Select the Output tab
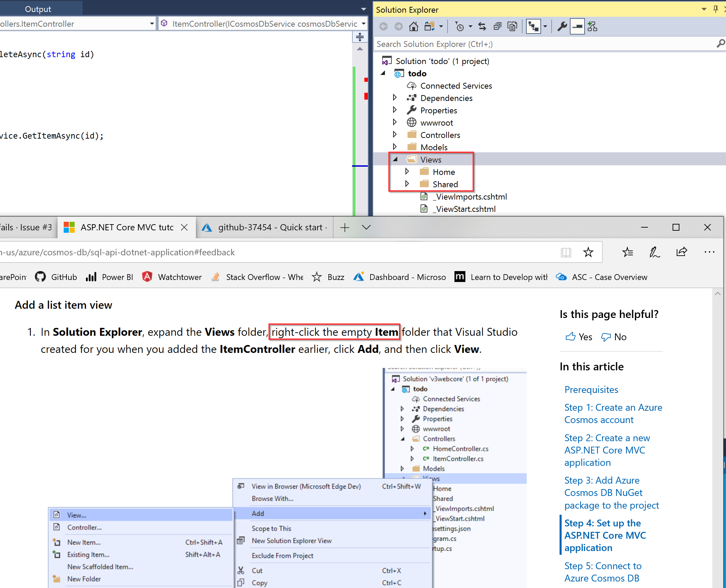 [38, 9]
